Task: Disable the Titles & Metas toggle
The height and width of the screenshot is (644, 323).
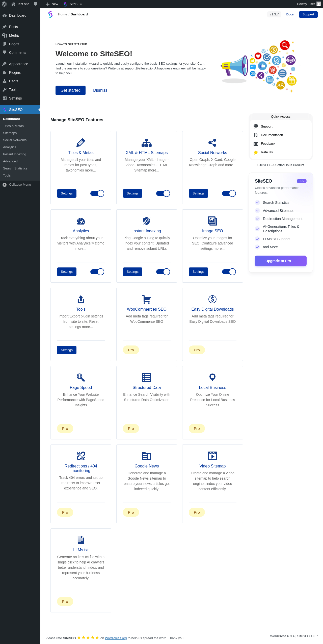Action: point(97,193)
